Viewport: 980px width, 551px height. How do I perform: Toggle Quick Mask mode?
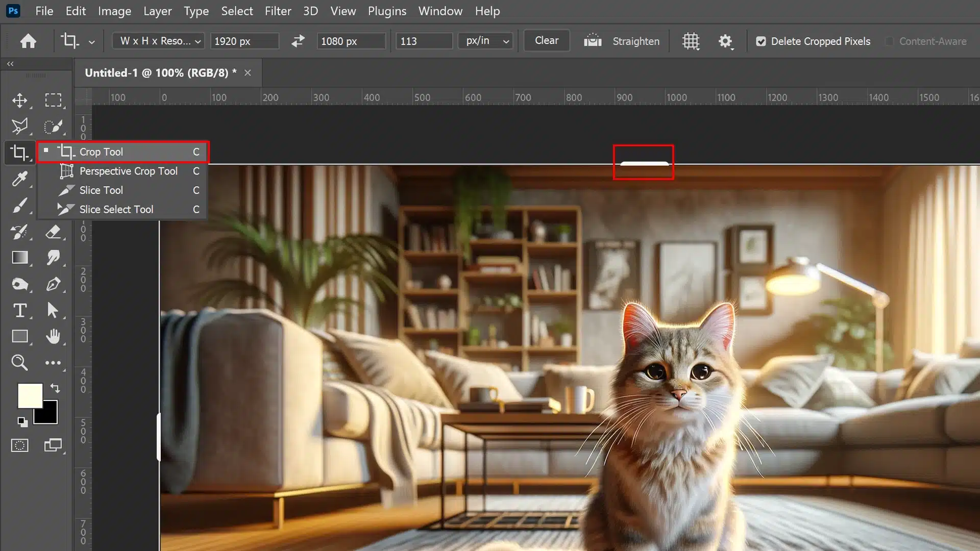click(20, 445)
